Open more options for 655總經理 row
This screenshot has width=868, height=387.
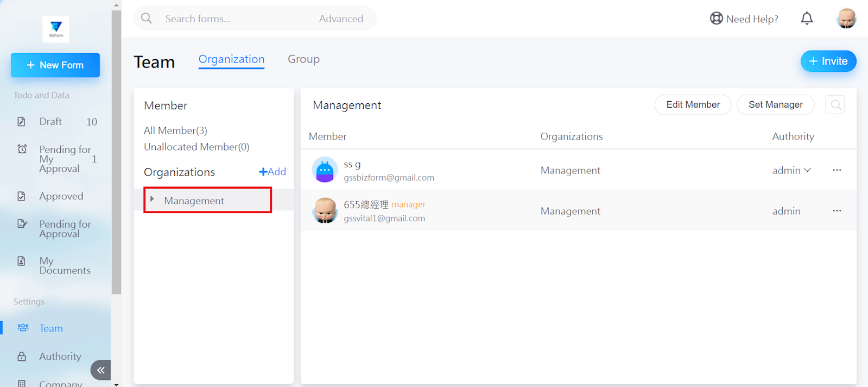click(x=837, y=211)
